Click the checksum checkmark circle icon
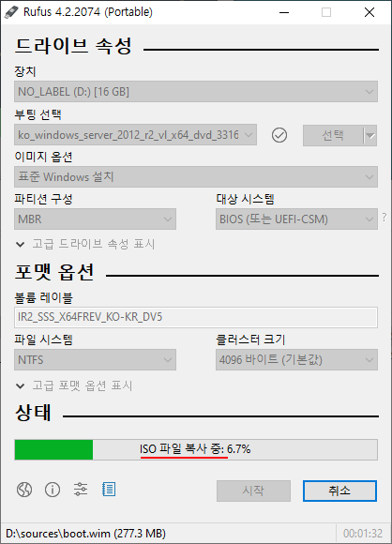The image size is (392, 544). point(279,135)
